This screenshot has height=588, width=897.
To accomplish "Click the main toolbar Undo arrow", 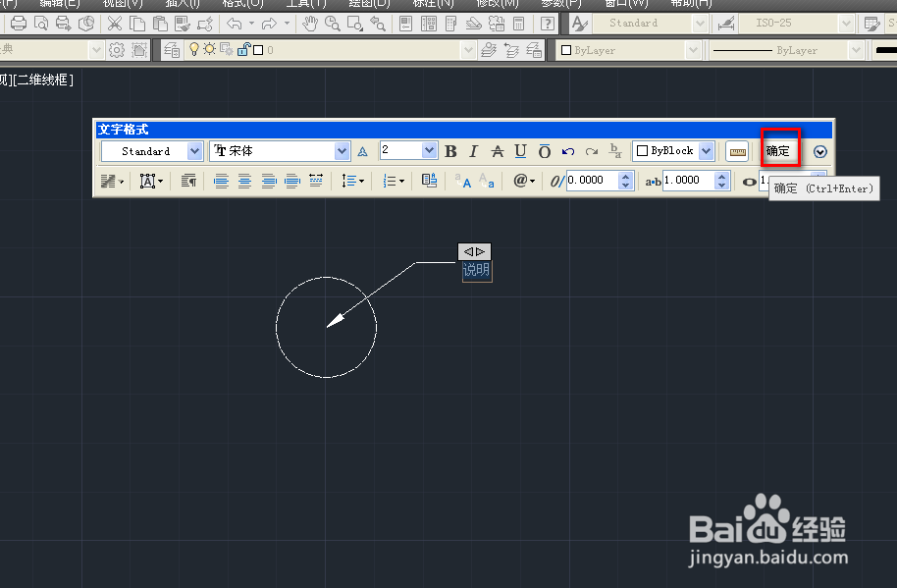I will point(234,24).
